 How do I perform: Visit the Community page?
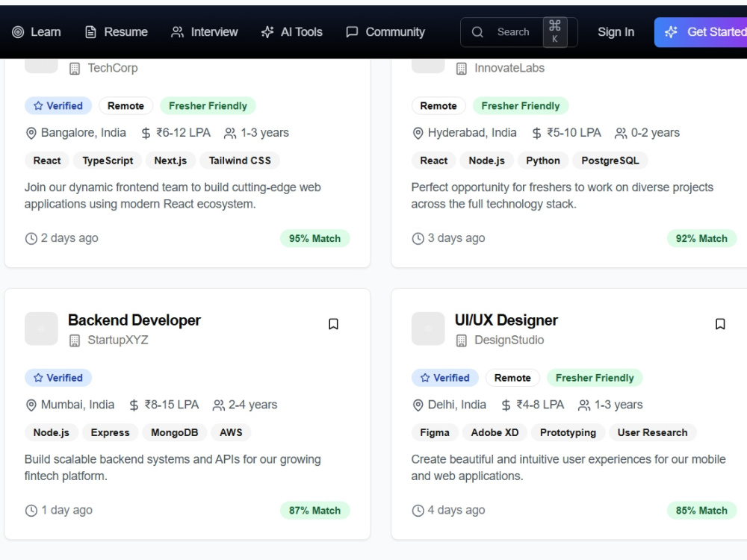(385, 32)
